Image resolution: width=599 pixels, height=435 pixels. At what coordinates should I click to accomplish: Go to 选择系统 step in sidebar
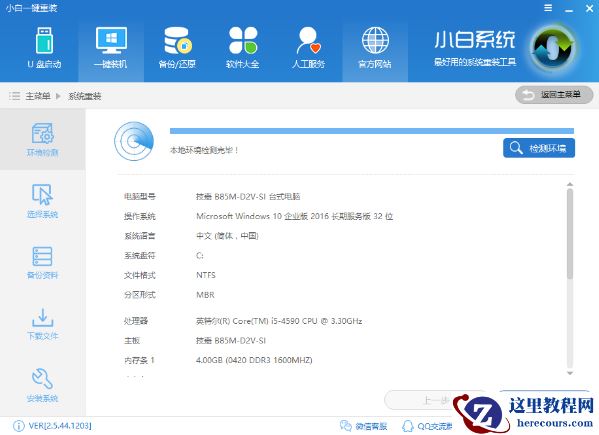[x=42, y=201]
